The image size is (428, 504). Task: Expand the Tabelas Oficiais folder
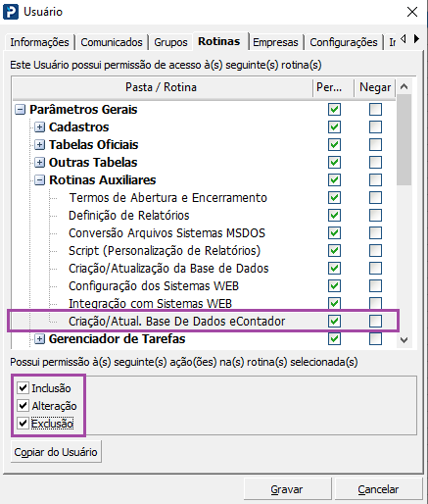(39, 144)
